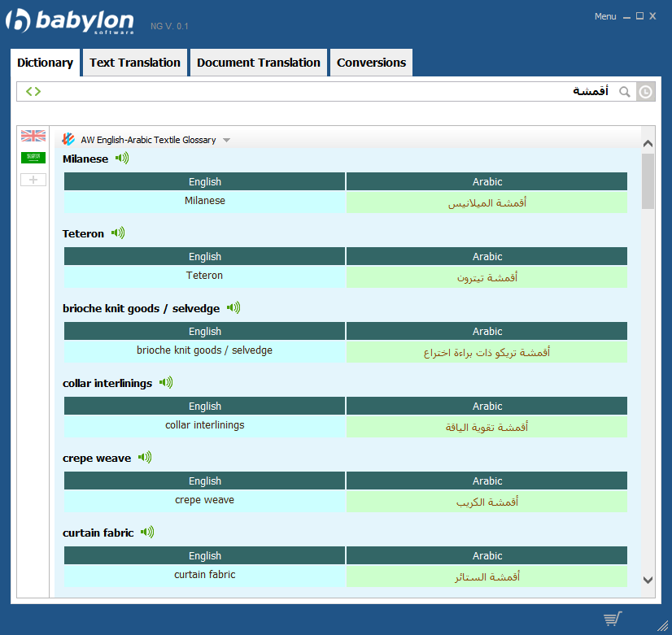Viewport: 672px width, 635px height.
Task: Select the English UK flag language
Action: coord(33,136)
